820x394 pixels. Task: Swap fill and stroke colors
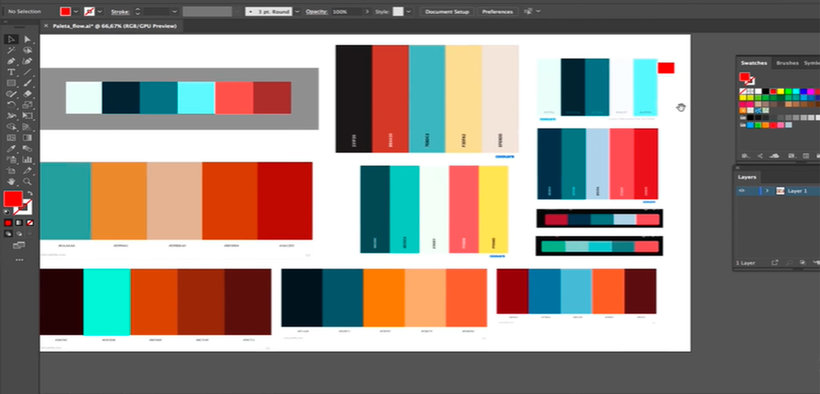(x=30, y=194)
